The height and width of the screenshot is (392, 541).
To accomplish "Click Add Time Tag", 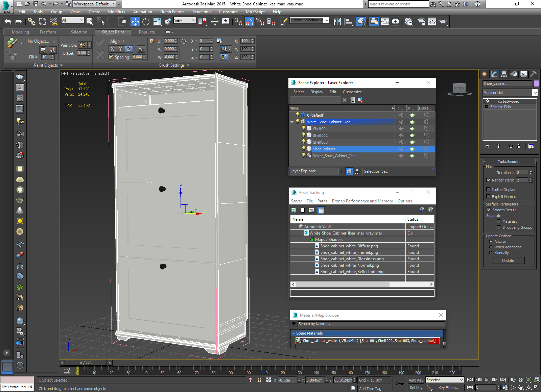I will (x=370, y=389).
